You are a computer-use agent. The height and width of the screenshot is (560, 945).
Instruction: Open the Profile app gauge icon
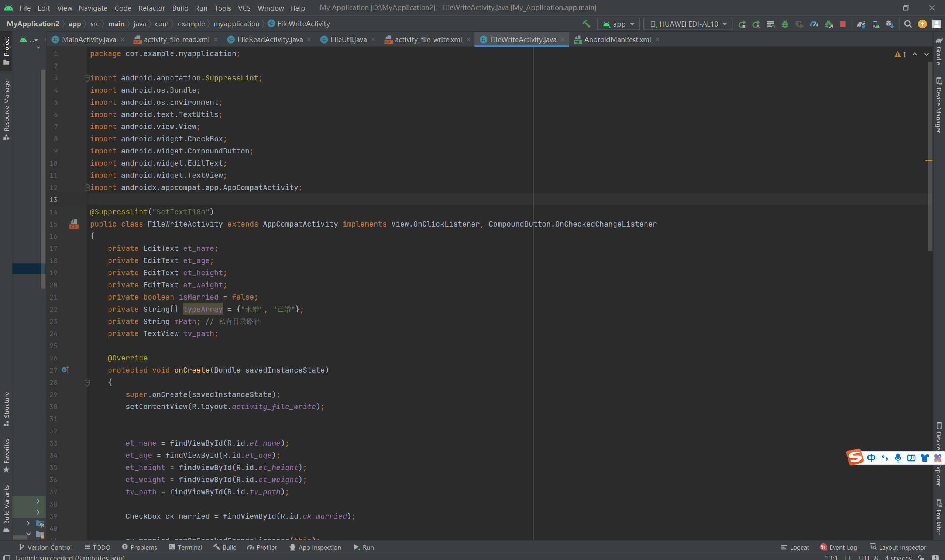[x=814, y=24]
